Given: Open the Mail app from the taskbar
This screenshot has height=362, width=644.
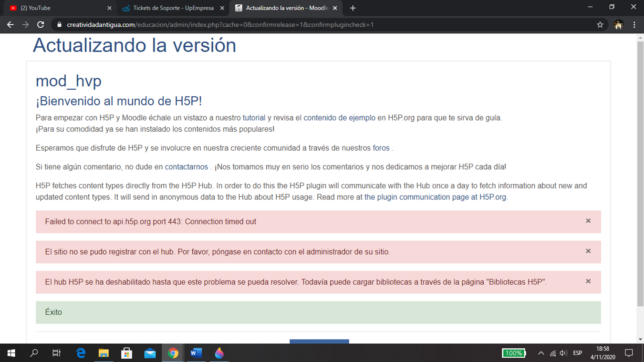Looking at the screenshot, I should coord(150,353).
